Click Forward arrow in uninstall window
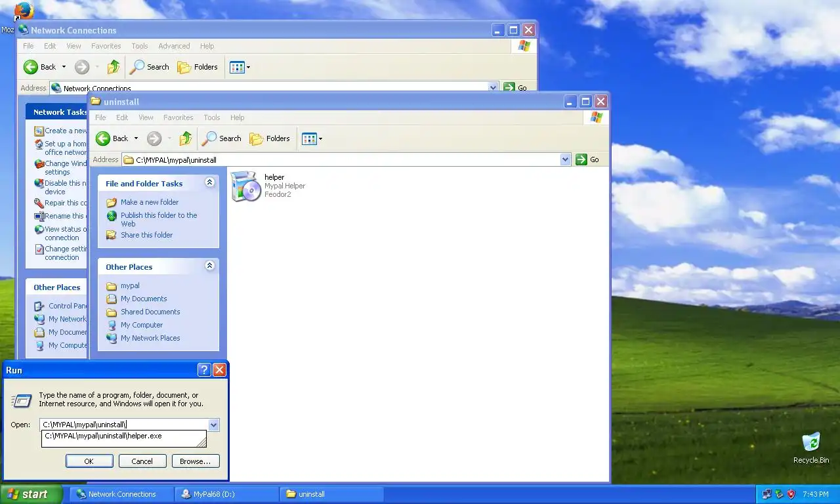Screen dimensions: 840x504 pos(154,138)
